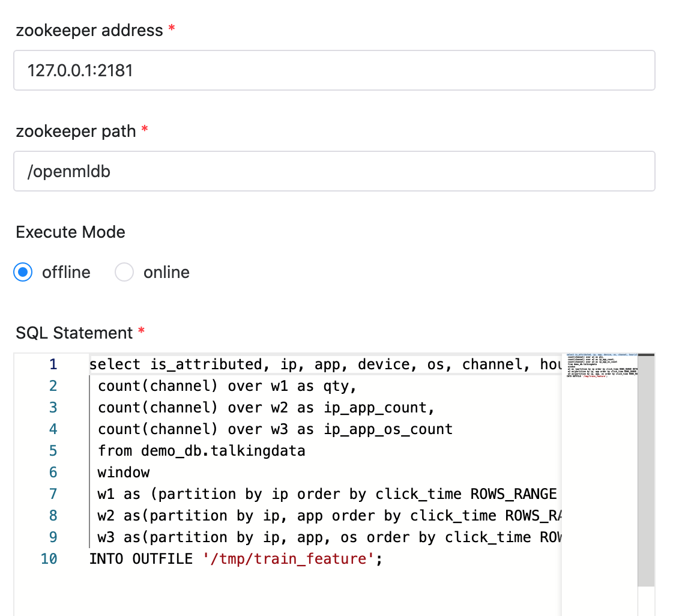682x616 pixels.
Task: Click the zookeeper address input field
Action: coord(334,70)
